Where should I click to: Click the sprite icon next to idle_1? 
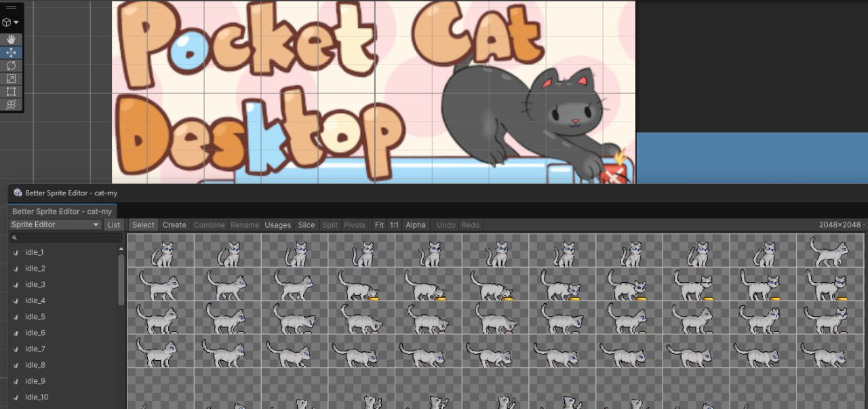click(x=16, y=252)
